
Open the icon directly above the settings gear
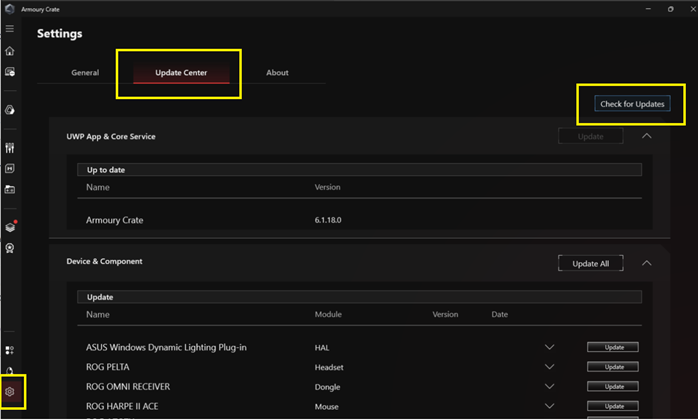(x=9, y=371)
